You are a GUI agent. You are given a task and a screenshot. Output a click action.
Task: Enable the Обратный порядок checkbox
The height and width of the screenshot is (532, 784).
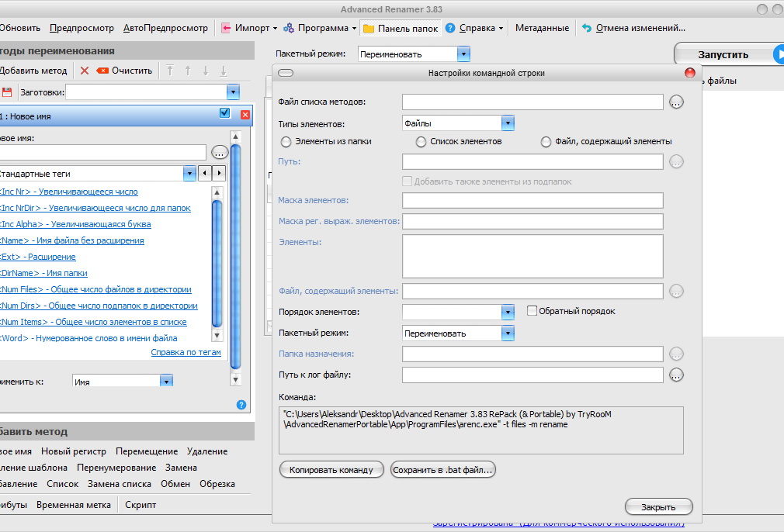click(x=532, y=311)
